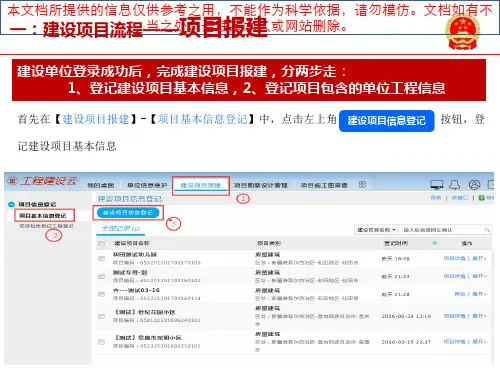The width and height of the screenshot is (500, 375).
Task: Click the second blue link at page top-right
Action: pos(460,198)
